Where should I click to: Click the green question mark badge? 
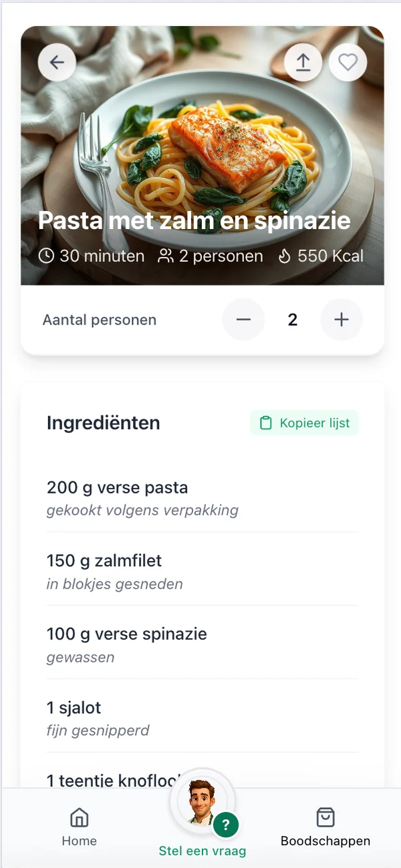(x=226, y=825)
